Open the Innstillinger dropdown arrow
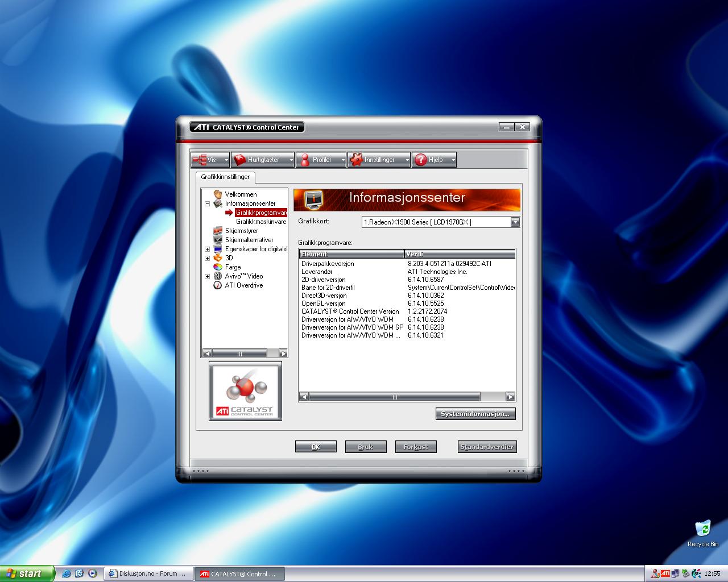Image resolution: width=728 pixels, height=582 pixels. click(407, 160)
